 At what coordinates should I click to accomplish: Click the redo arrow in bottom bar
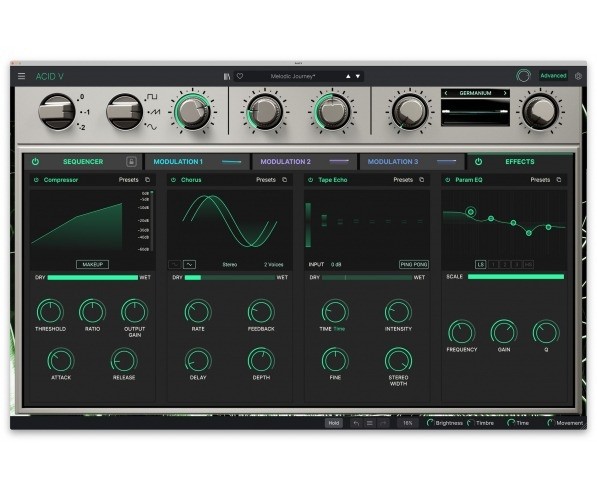(383, 423)
